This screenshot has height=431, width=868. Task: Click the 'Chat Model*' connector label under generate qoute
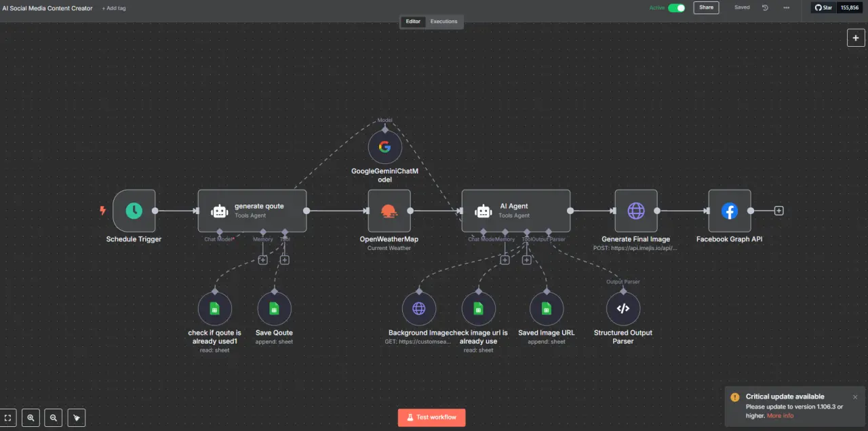click(220, 239)
